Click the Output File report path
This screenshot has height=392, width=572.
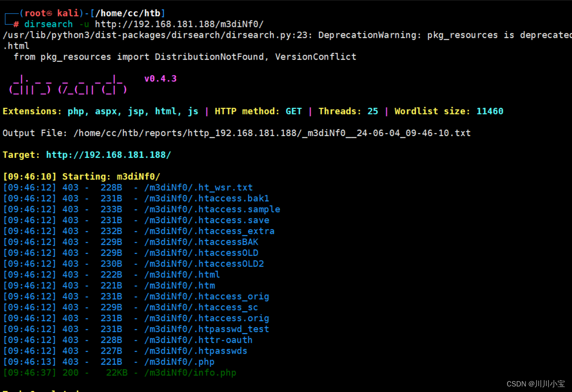coord(272,133)
